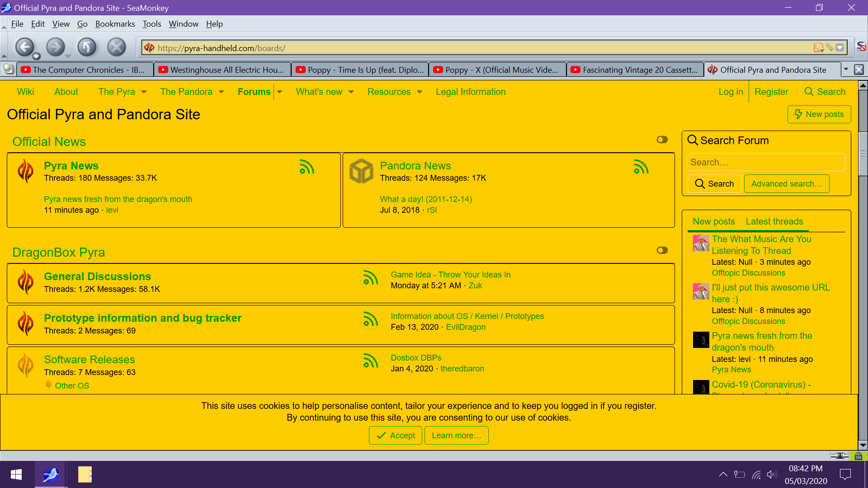Click the address bar feed subscribe icon
The height and width of the screenshot is (488, 868).
click(x=818, y=48)
